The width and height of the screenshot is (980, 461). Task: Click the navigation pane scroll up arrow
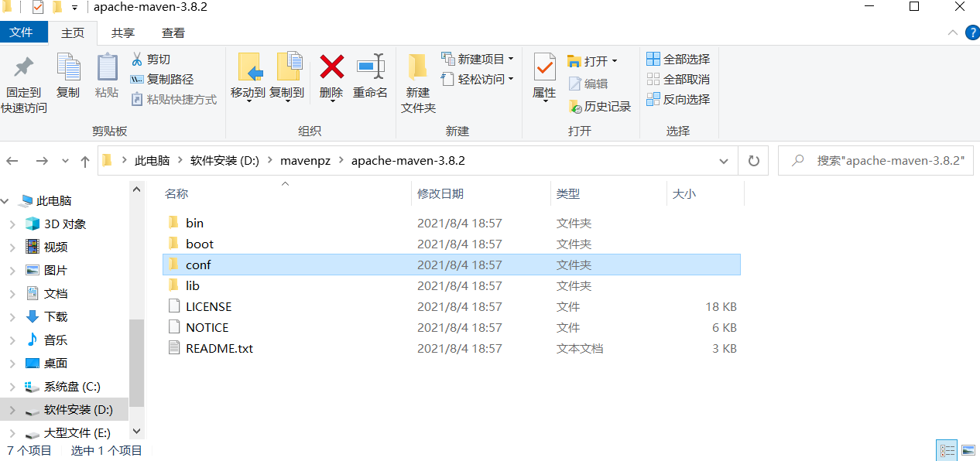137,189
